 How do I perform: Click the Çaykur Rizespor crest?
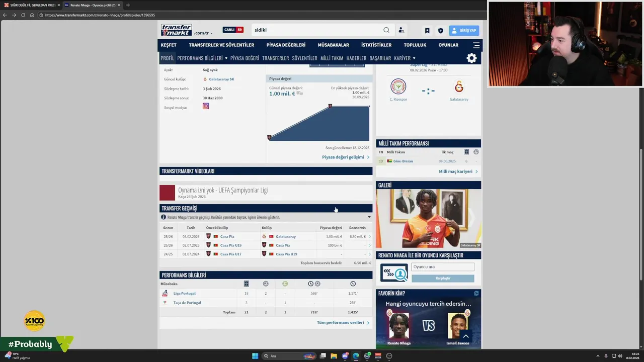pyautogui.click(x=398, y=86)
